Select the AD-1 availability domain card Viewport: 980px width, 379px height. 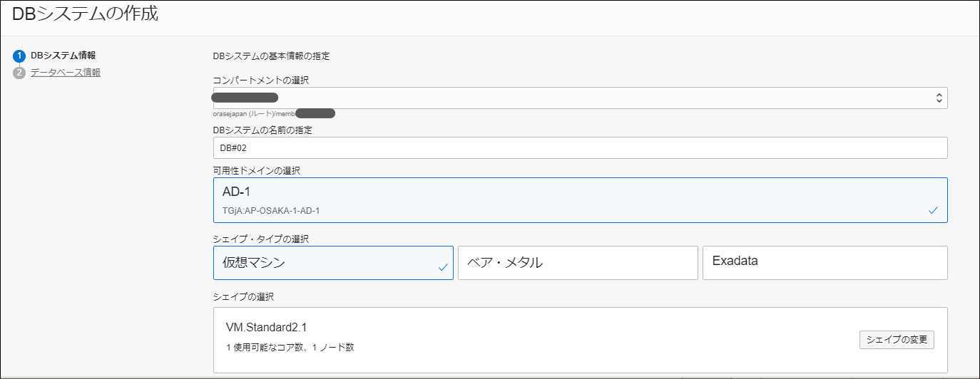point(580,200)
